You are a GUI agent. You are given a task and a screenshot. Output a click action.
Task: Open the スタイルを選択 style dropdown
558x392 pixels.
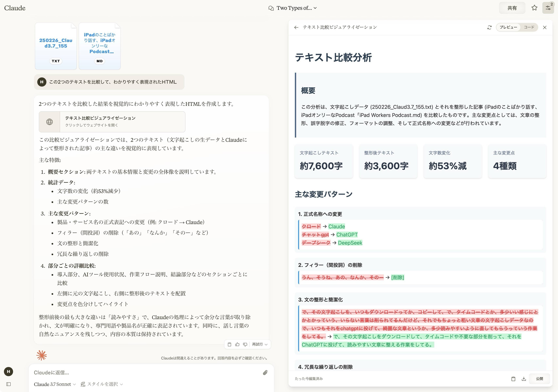102,384
